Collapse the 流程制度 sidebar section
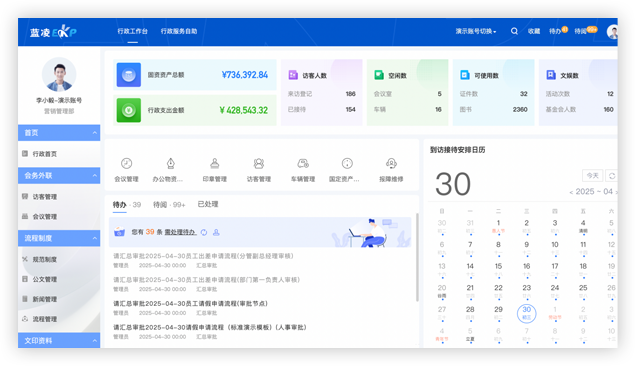635x366 pixels. (94, 238)
